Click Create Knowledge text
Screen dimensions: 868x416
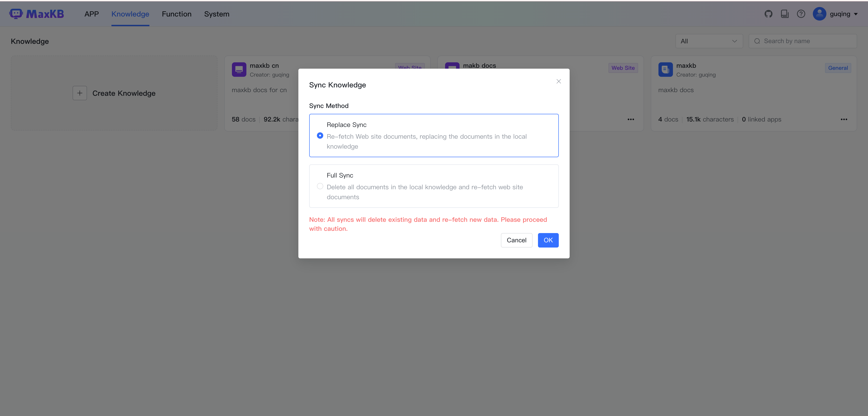click(x=124, y=93)
